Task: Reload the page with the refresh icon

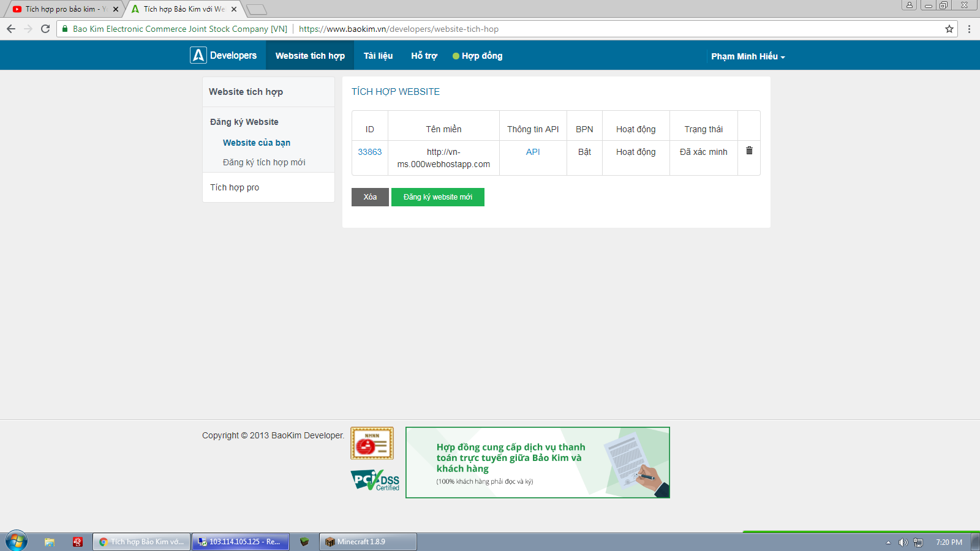Action: pos(45,29)
